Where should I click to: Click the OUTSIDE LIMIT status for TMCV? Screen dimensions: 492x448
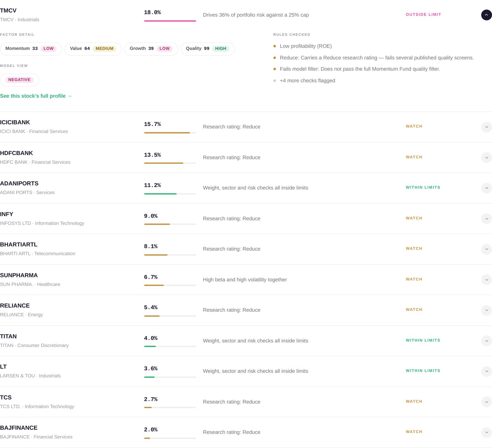pyautogui.click(x=423, y=14)
